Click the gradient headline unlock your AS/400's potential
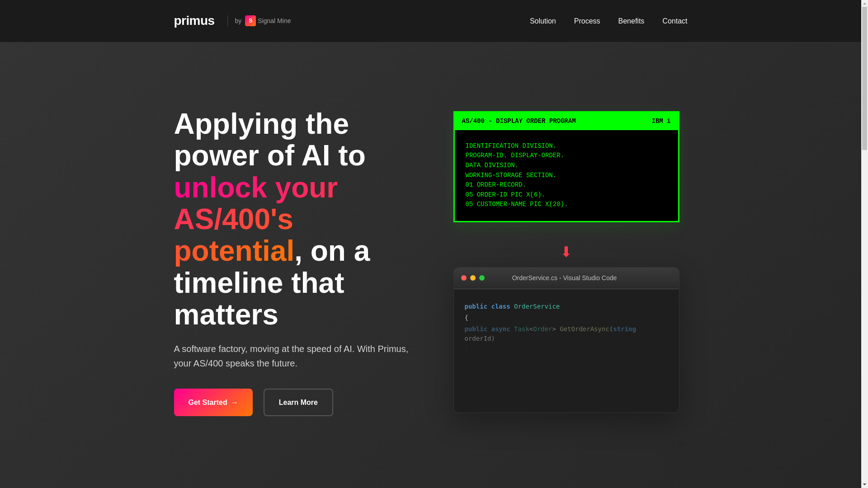Viewport: 868px width, 488px height. tap(256, 219)
